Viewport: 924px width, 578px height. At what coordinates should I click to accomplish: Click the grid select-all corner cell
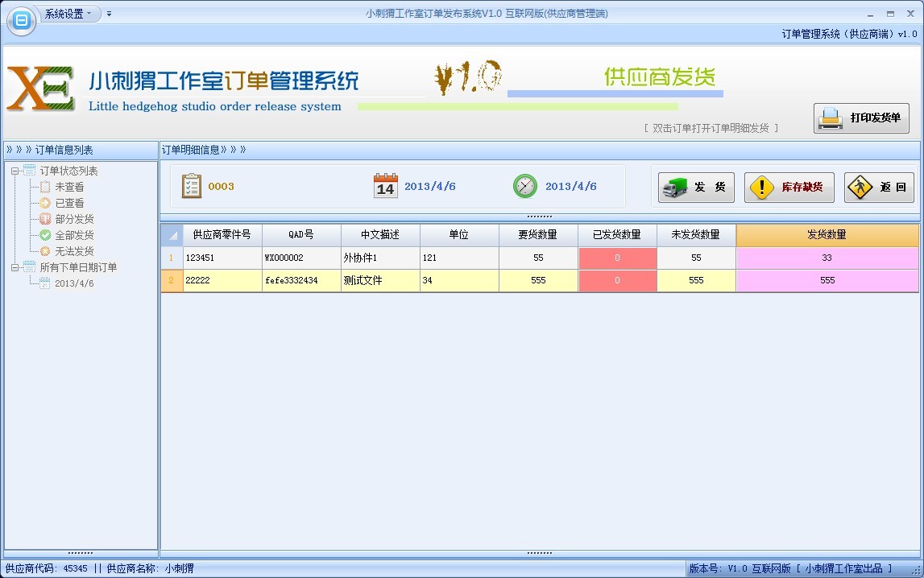coord(172,235)
